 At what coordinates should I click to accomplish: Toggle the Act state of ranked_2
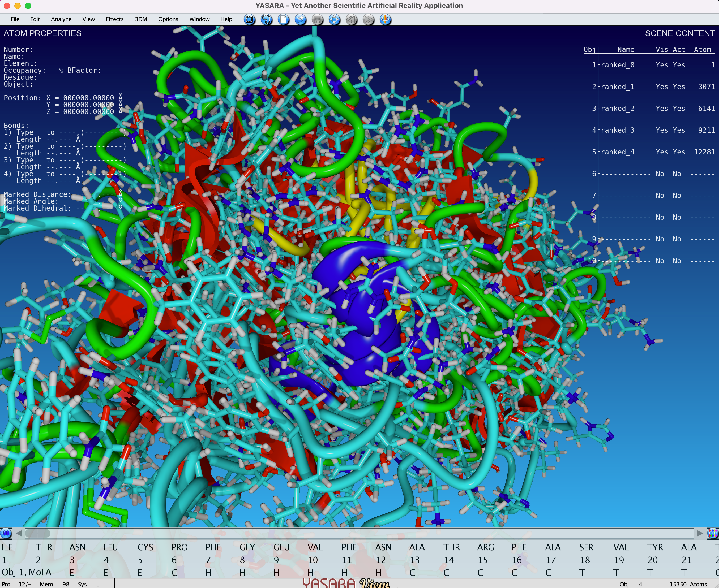pyautogui.click(x=679, y=108)
